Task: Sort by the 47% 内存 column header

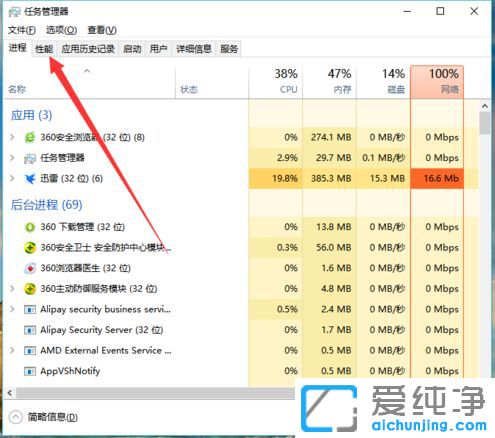Action: (329, 82)
